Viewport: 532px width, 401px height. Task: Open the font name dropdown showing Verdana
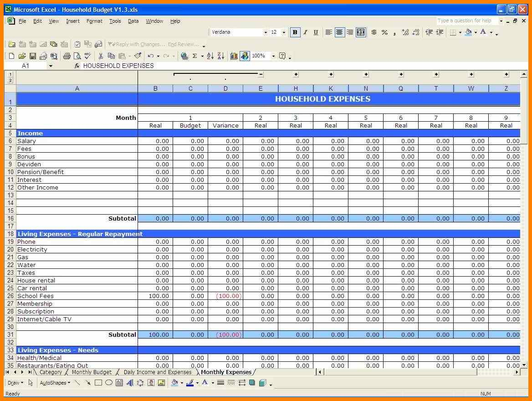click(265, 32)
